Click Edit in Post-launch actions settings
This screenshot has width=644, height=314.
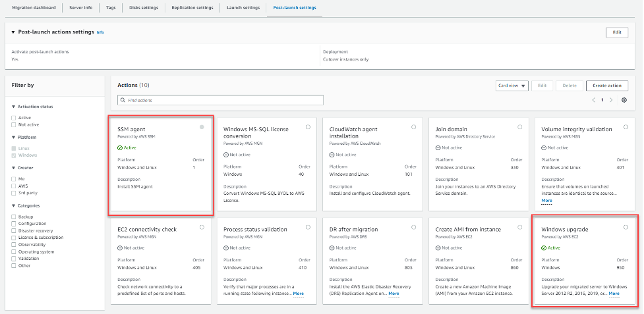coord(617,32)
